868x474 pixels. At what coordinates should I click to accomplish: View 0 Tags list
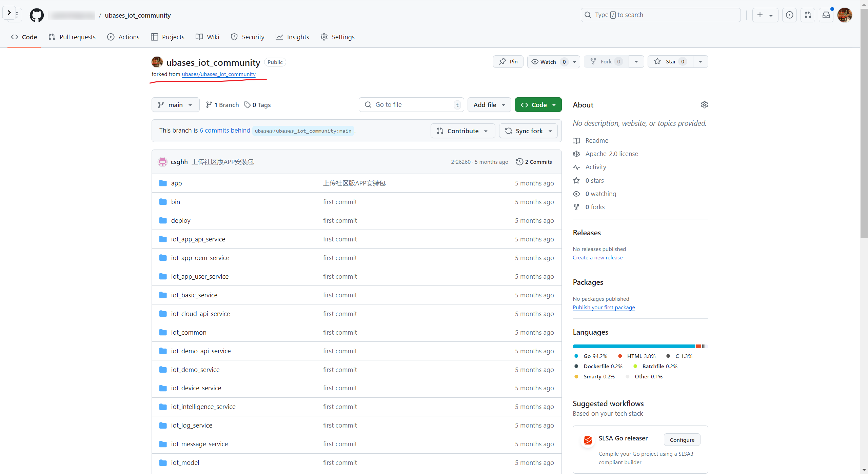pos(257,105)
